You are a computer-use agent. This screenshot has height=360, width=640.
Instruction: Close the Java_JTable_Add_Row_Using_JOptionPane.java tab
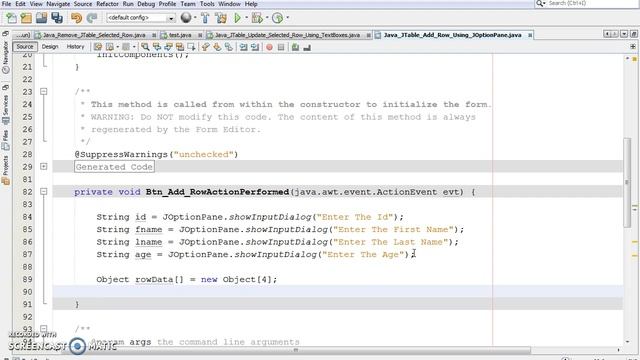(530, 36)
